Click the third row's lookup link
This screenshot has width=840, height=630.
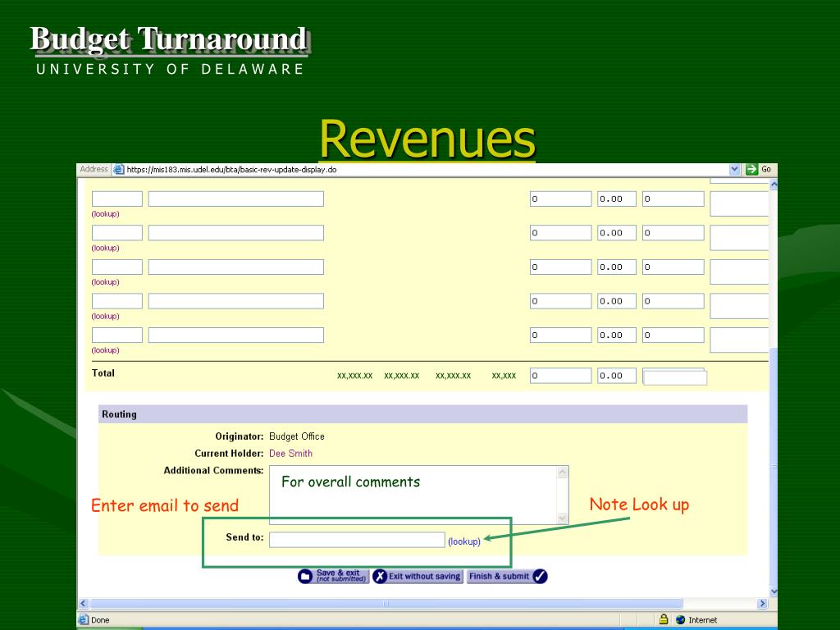point(106,282)
